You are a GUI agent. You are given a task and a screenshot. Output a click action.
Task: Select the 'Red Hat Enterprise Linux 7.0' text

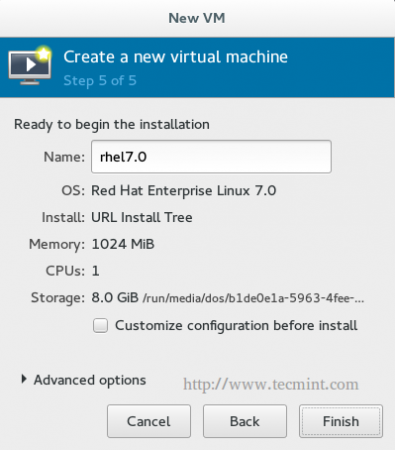point(184,191)
